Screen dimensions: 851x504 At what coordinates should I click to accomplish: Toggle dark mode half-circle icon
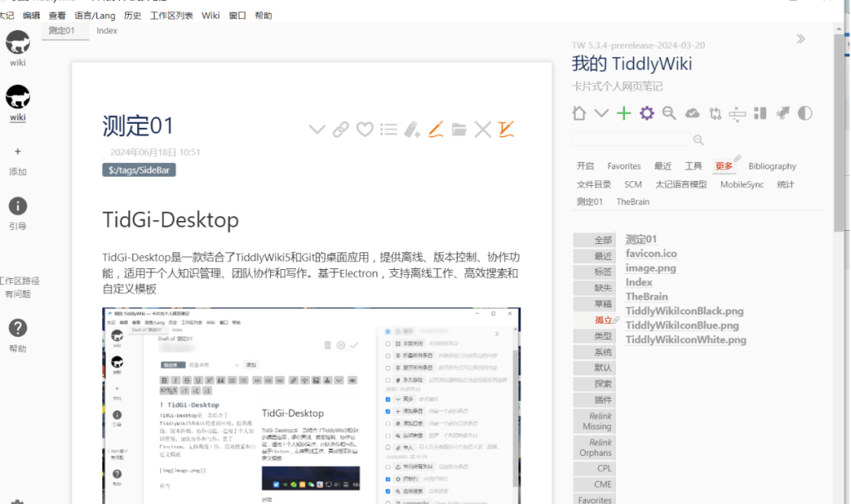tap(804, 113)
